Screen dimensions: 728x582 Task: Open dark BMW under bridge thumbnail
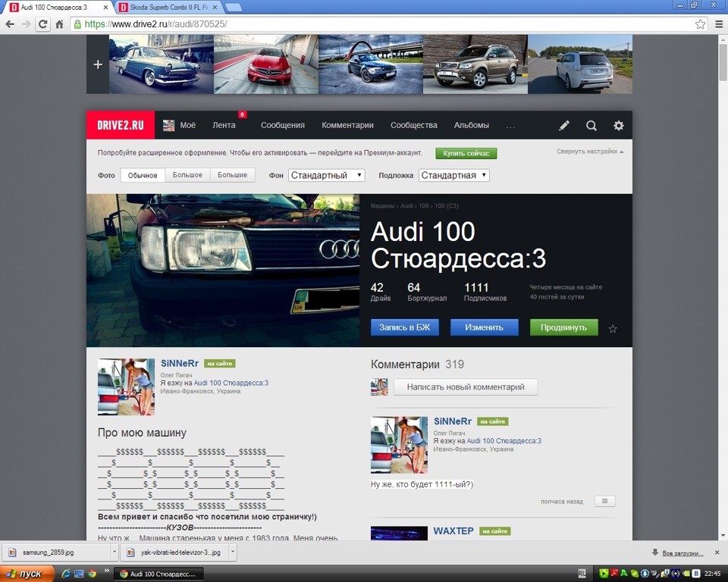(371, 64)
